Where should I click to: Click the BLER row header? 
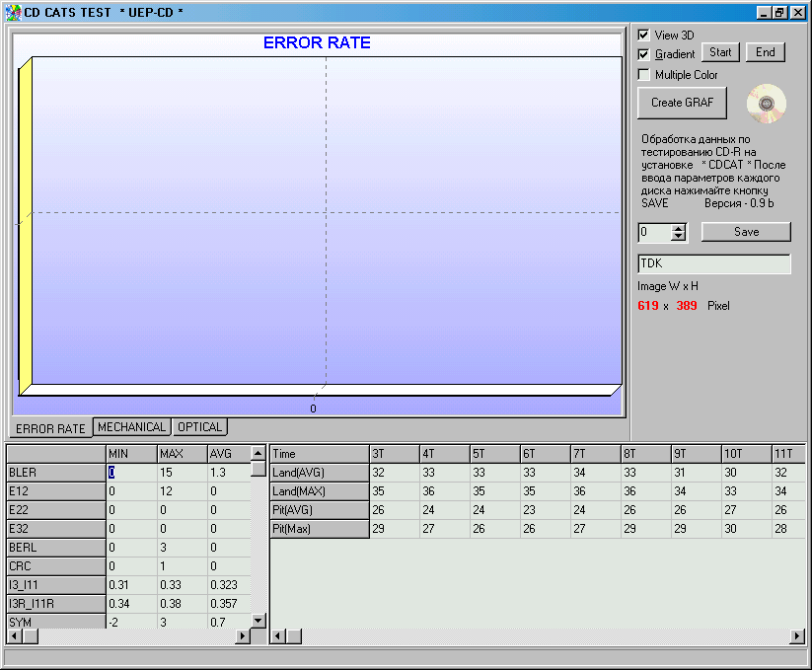pos(56,473)
